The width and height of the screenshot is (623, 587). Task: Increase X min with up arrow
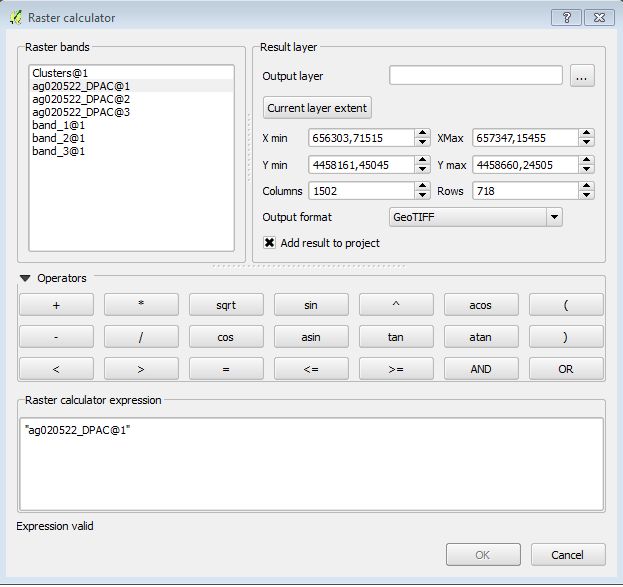[x=422, y=134]
